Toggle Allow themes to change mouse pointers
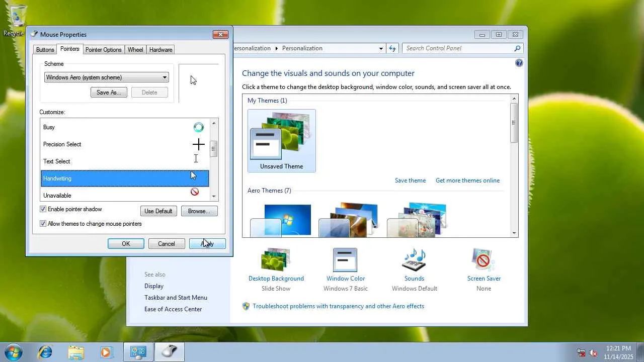This screenshot has height=362, width=644. 43,224
